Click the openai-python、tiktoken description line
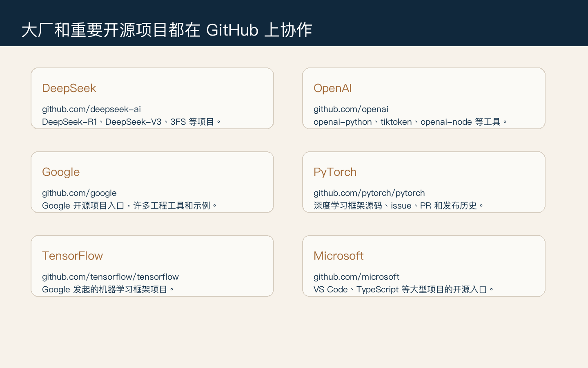Viewport: 588px width, 368px height. pos(410,122)
